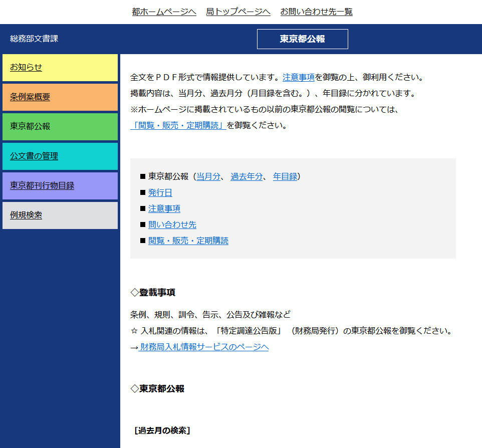This screenshot has height=448, width=482.
Task: Open 問い合わせ先 link in the index box
Action: [x=172, y=225]
